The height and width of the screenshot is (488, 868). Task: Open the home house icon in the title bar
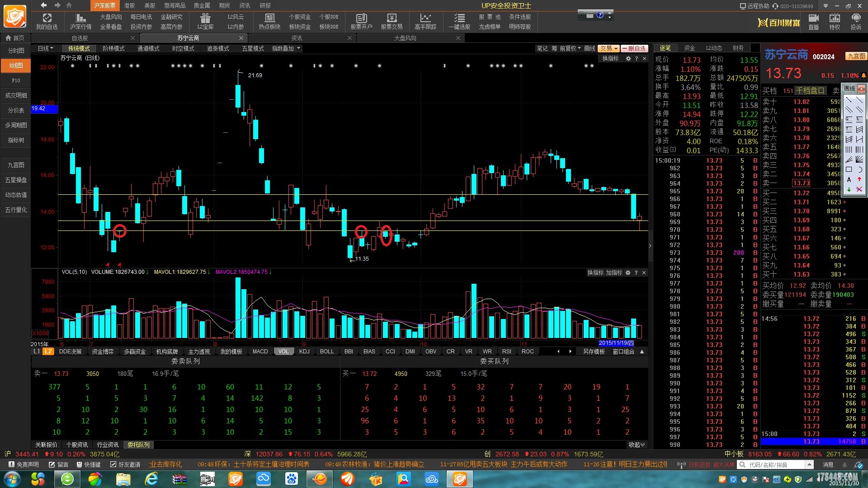pos(69,5)
